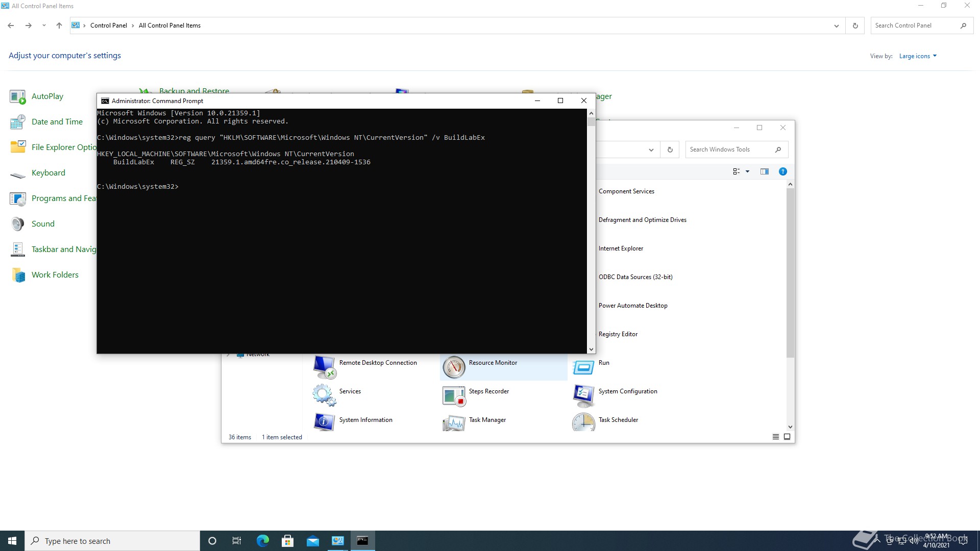
Task: Open the Windows Tools view options dropdown
Action: [747, 171]
